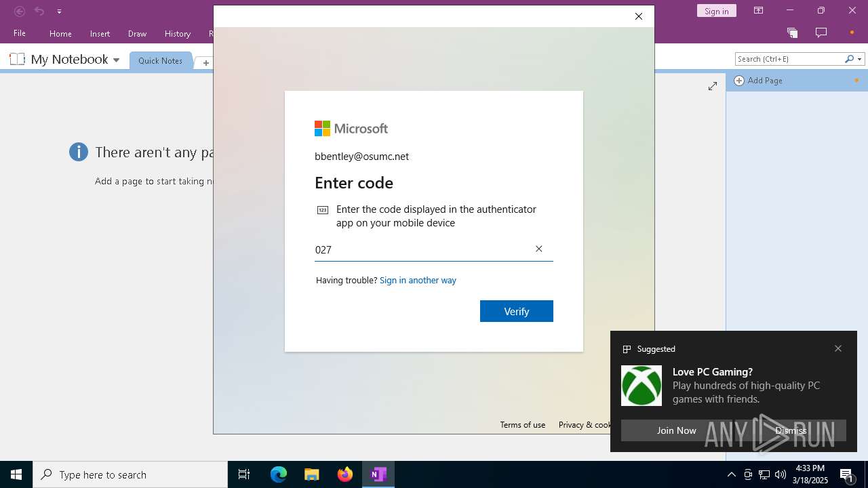Image resolution: width=868 pixels, height=488 pixels.
Task: Click the taskbar search box
Action: (x=130, y=474)
